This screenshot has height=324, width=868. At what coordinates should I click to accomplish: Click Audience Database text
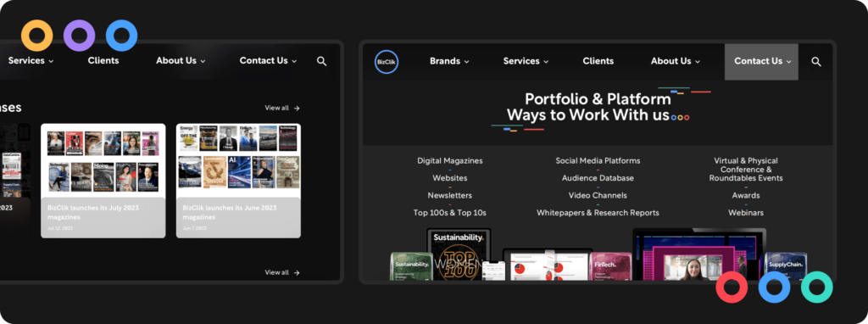tap(598, 178)
